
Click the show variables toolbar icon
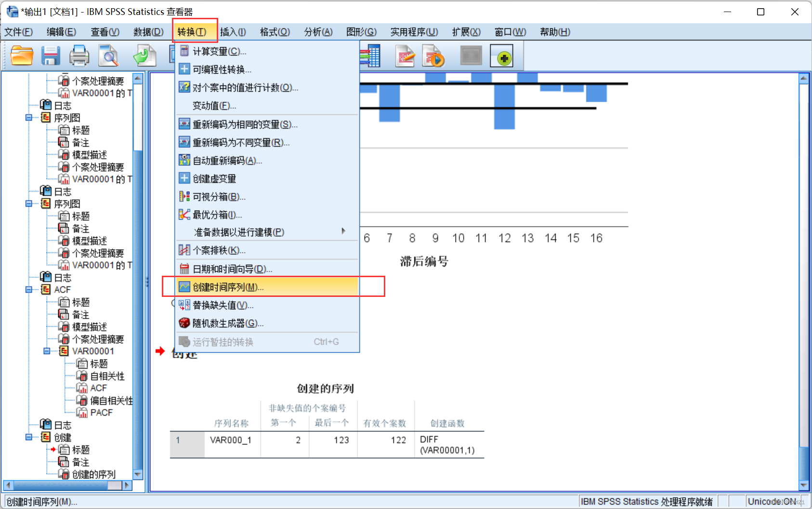point(371,55)
